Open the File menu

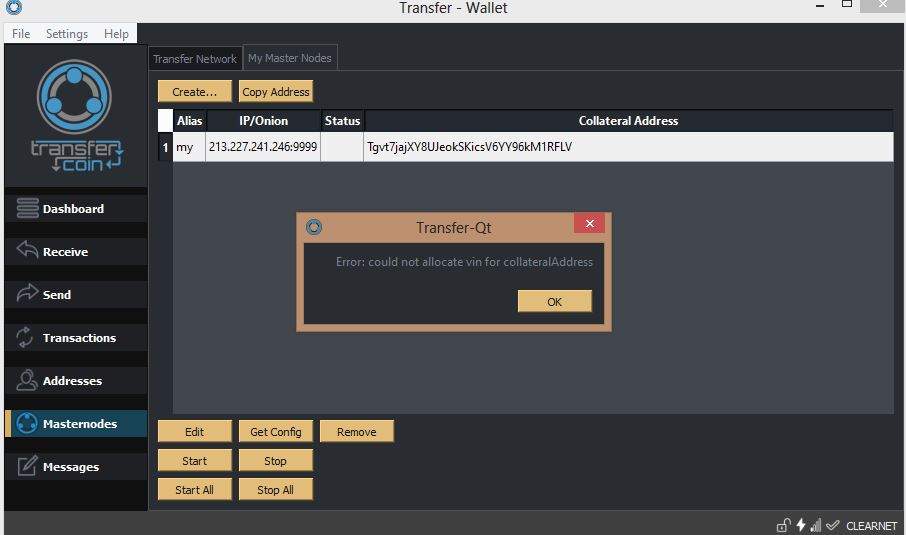(21, 34)
